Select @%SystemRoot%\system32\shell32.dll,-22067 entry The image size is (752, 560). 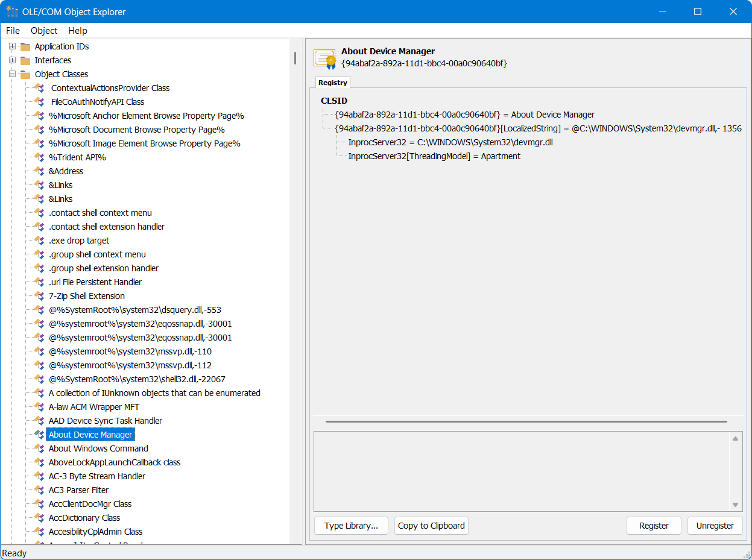[137, 379]
